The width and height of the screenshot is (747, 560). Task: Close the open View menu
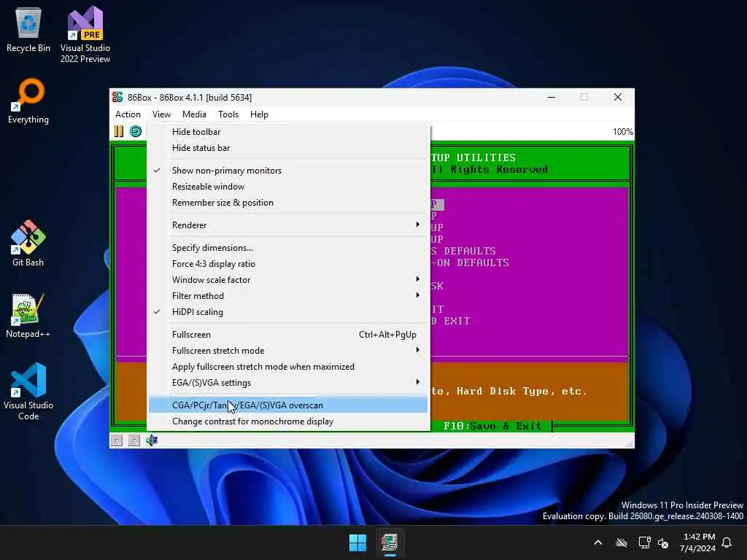point(161,114)
